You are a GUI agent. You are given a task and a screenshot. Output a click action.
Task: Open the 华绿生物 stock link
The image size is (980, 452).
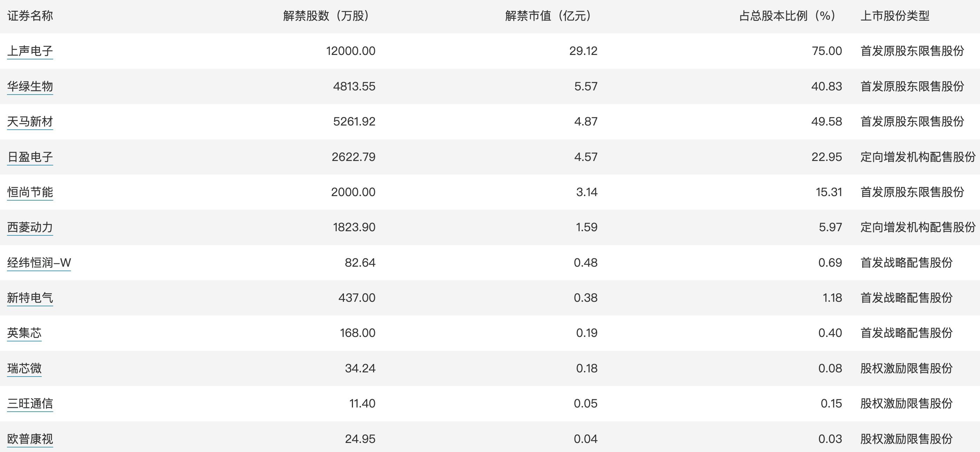click(x=30, y=86)
